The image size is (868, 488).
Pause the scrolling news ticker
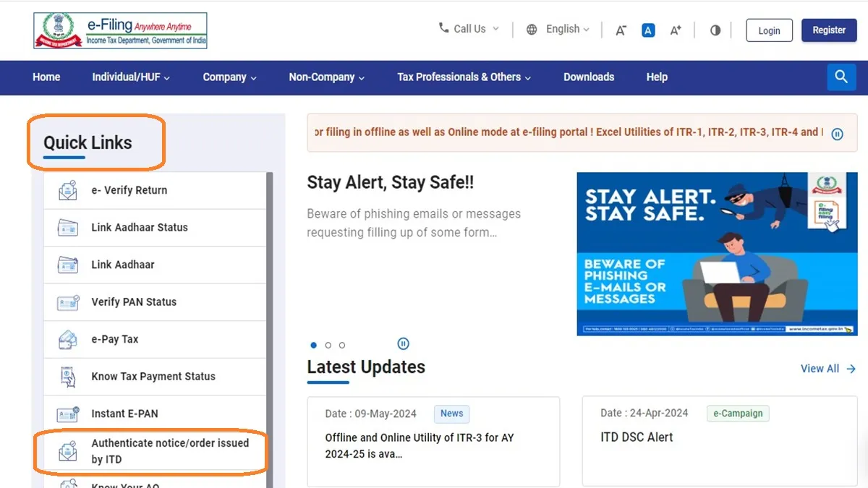pos(837,134)
